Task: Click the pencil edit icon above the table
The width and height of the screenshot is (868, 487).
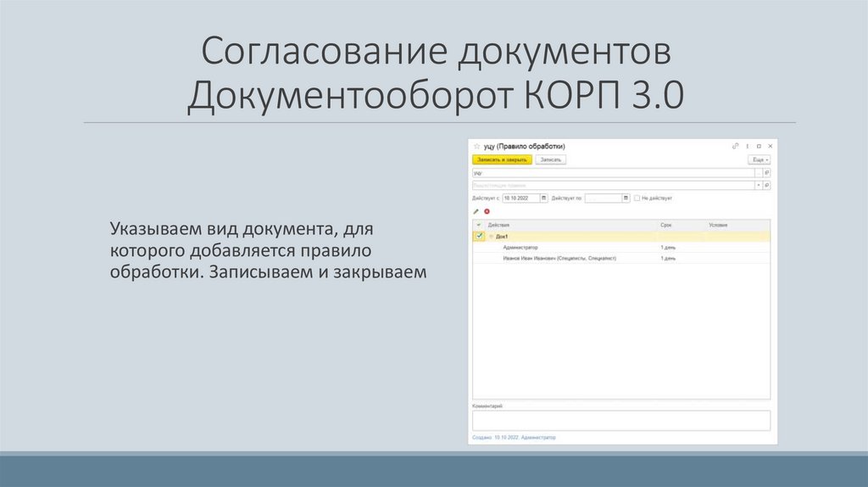Action: pyautogui.click(x=476, y=210)
